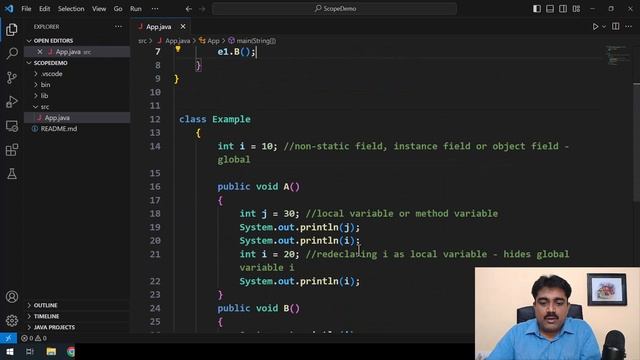
Task: Open Customize Layout button
Action: coord(576,9)
